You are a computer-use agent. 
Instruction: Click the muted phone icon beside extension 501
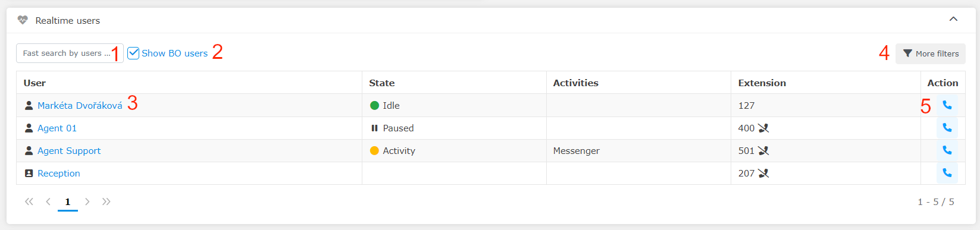click(763, 150)
